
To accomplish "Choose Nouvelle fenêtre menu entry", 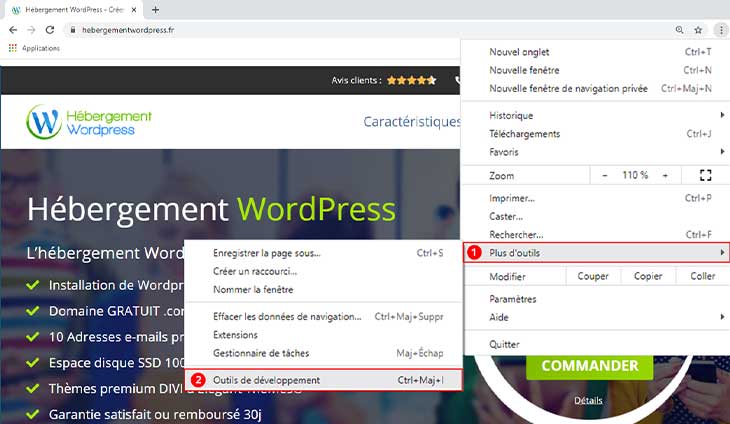I will (596, 70).
